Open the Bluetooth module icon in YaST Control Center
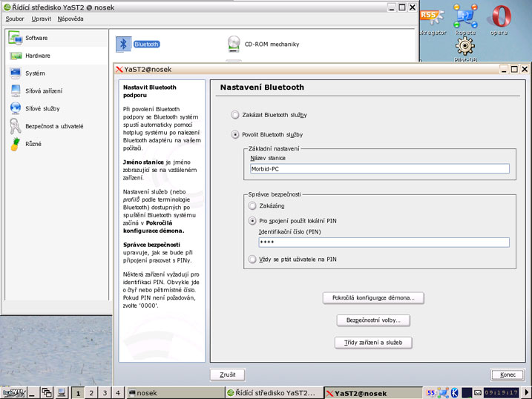Viewport: 532px width, 399px height. pos(123,44)
